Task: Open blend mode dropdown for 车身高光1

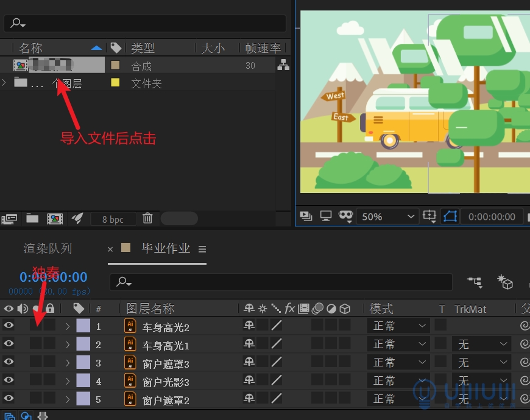Action: [x=398, y=344]
